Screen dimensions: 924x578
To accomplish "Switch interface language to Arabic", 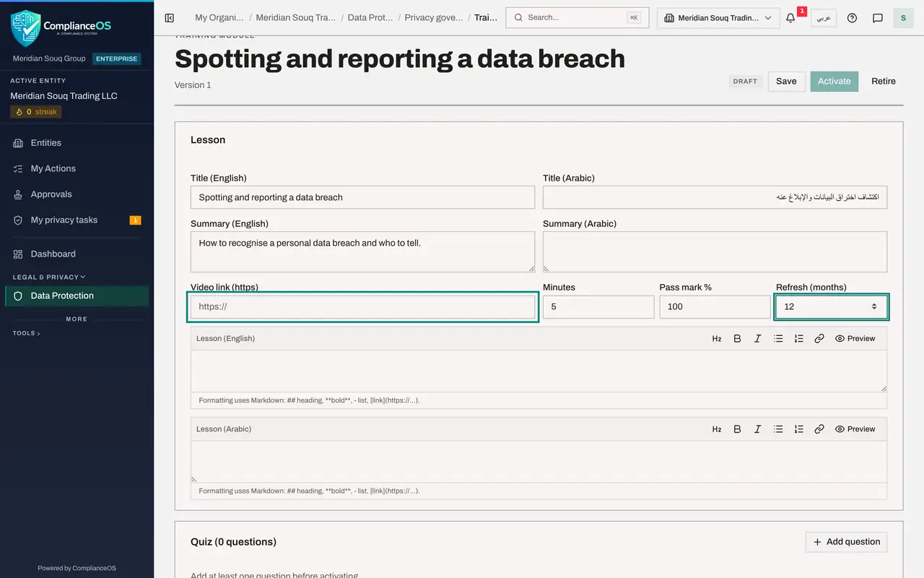I will point(824,18).
